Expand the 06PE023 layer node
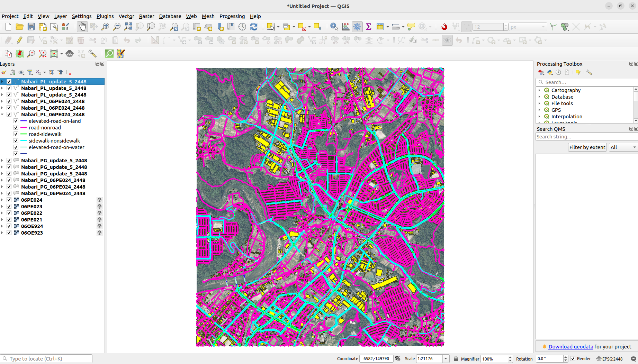 2,207
